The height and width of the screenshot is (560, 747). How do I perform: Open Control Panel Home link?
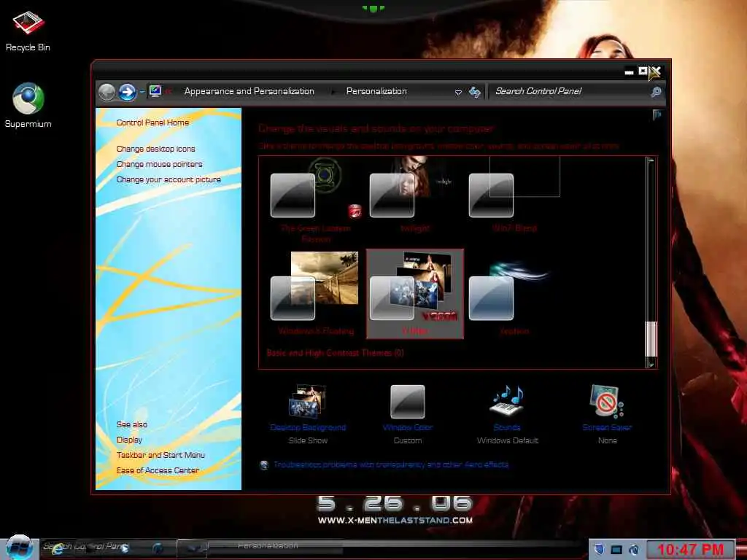point(152,122)
